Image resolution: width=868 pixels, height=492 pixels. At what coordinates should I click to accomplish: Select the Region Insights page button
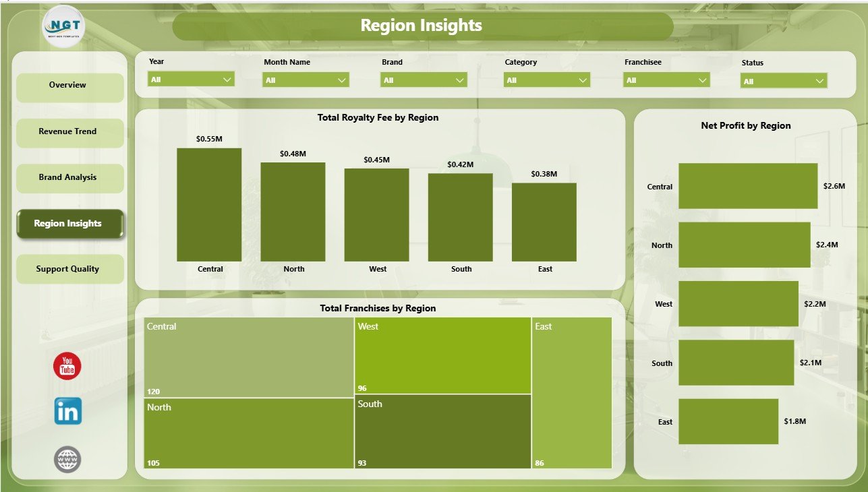click(x=69, y=224)
